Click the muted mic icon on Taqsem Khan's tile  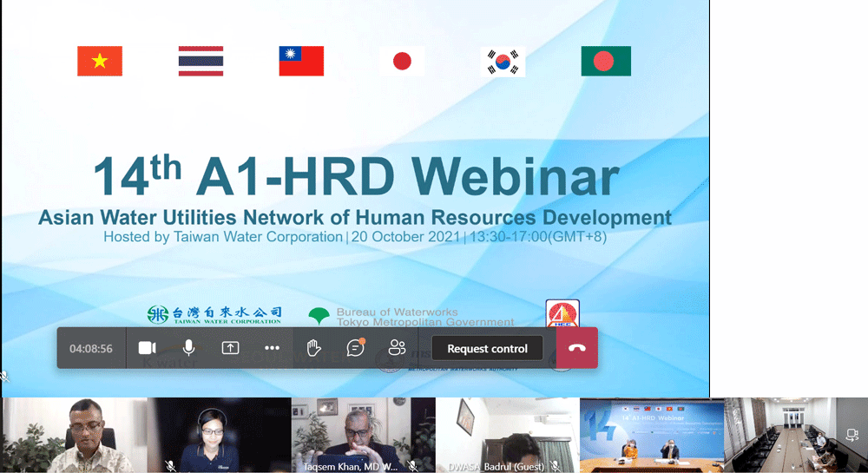(x=412, y=466)
